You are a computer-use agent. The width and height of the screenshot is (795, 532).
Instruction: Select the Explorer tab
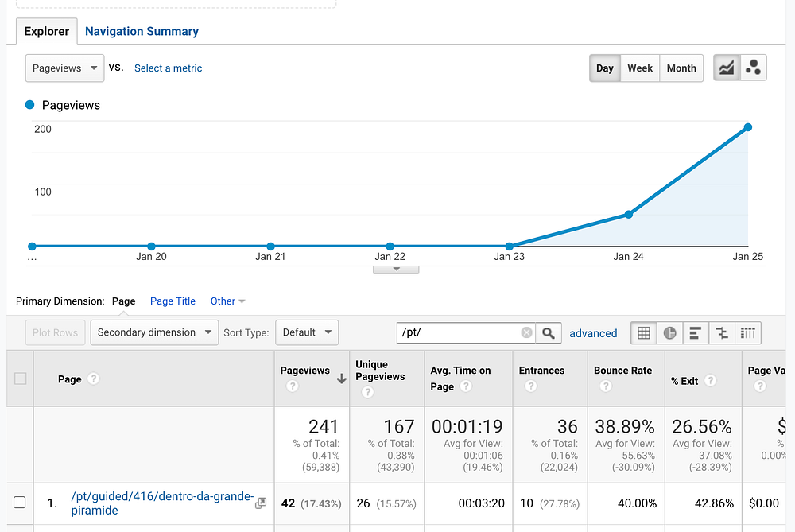(x=47, y=32)
